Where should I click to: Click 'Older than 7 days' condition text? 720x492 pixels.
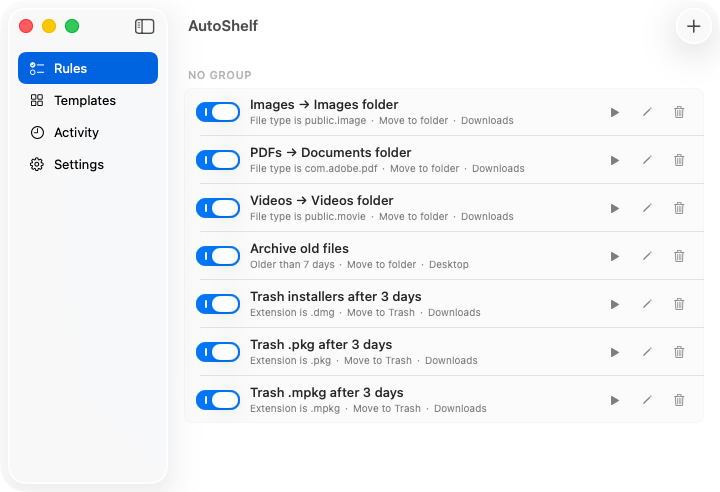point(292,265)
